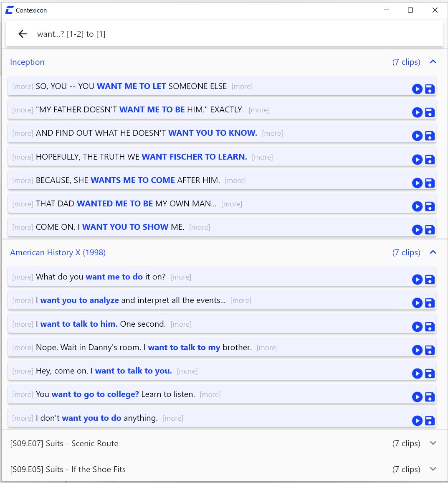Save the 'want to talk to my brother' clip
Viewport: 448px width, 483px height.
click(430, 350)
